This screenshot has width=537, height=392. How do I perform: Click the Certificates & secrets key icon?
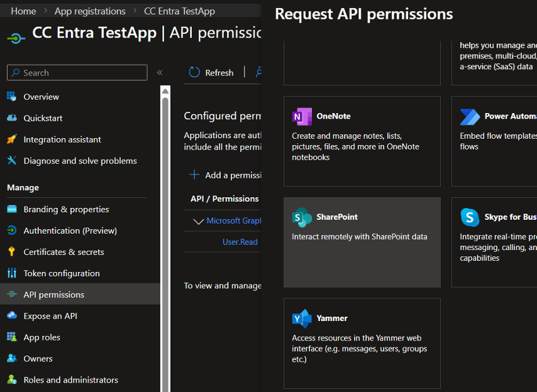pyautogui.click(x=12, y=252)
